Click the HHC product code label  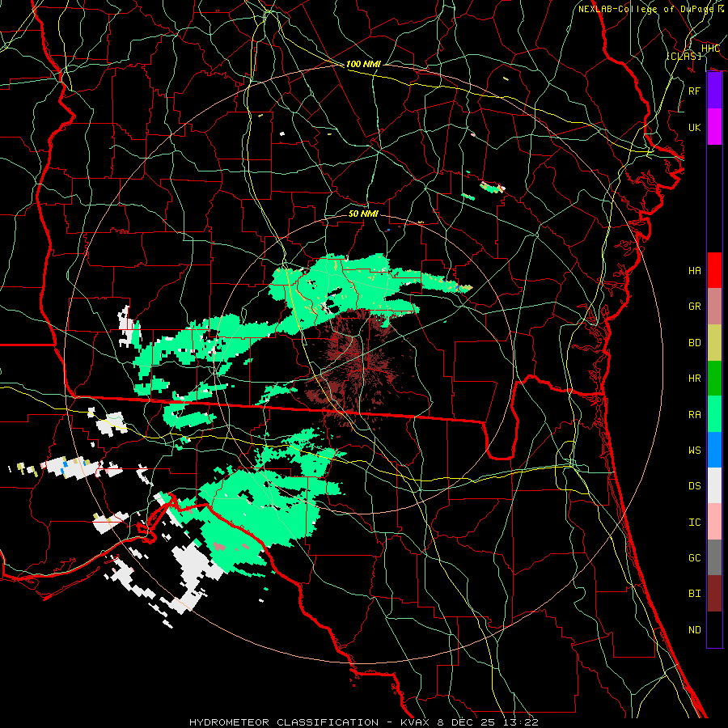click(x=710, y=48)
